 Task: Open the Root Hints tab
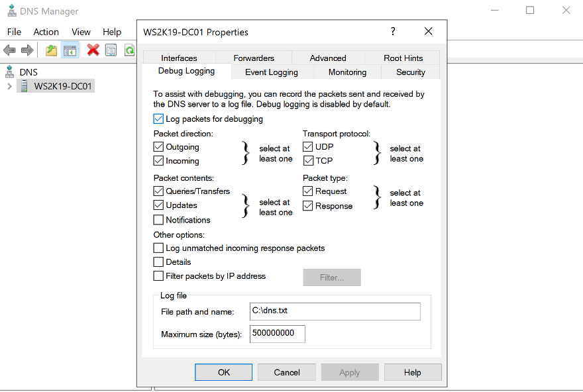403,58
